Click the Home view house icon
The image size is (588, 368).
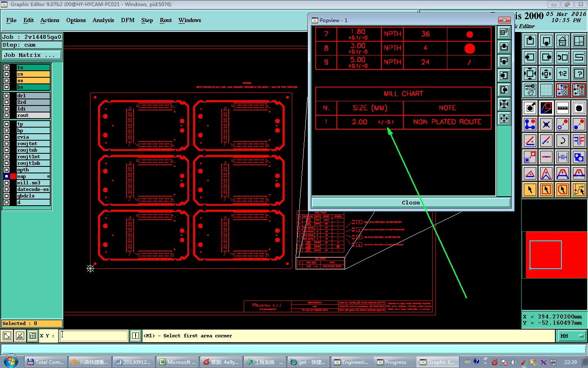click(x=563, y=41)
